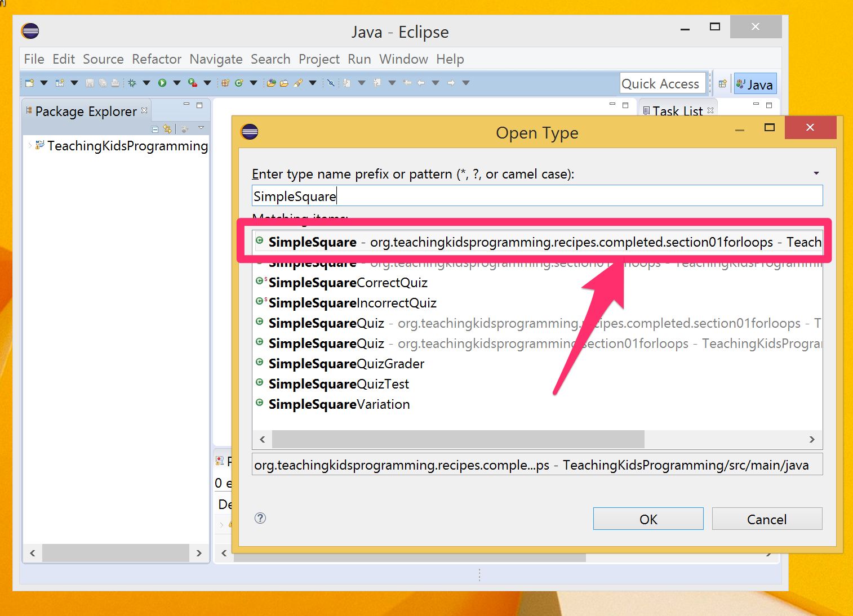
Task: Click the flashlight Search icon in toolbar
Action: coord(299,83)
